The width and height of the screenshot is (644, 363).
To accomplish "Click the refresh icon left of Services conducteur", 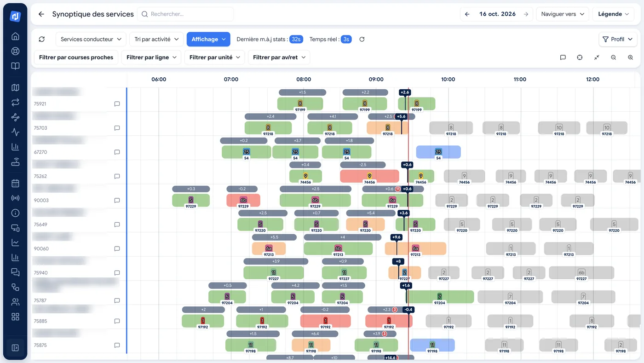I will (42, 39).
